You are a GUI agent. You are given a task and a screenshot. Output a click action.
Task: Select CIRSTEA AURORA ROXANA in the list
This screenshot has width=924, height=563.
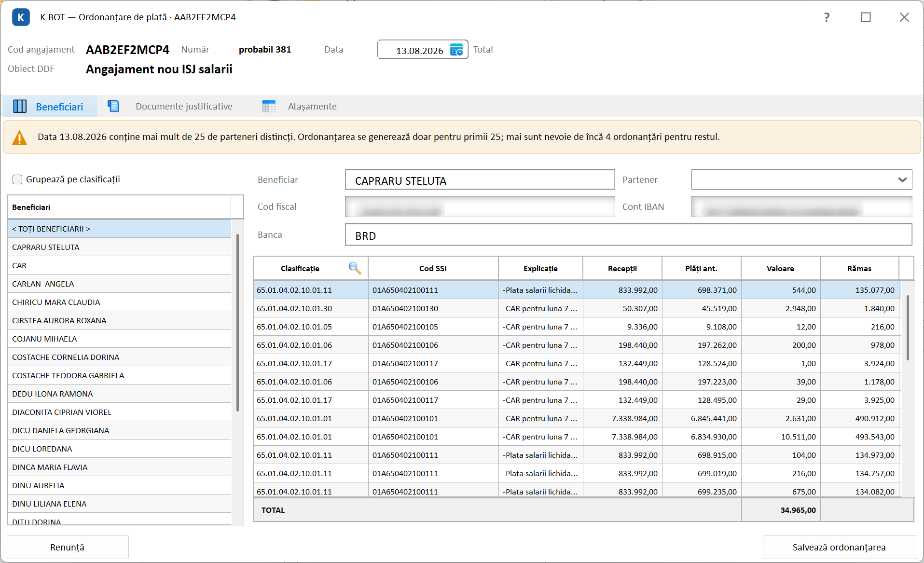(x=119, y=320)
